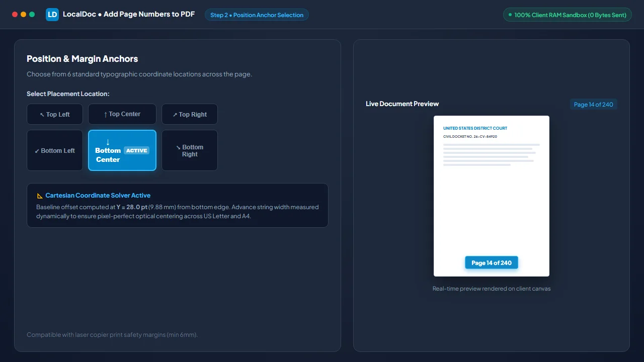The height and width of the screenshot is (362, 644).
Task: Click the ruler icon beside Cartesian Coordinate Solver
Action: [40, 196]
